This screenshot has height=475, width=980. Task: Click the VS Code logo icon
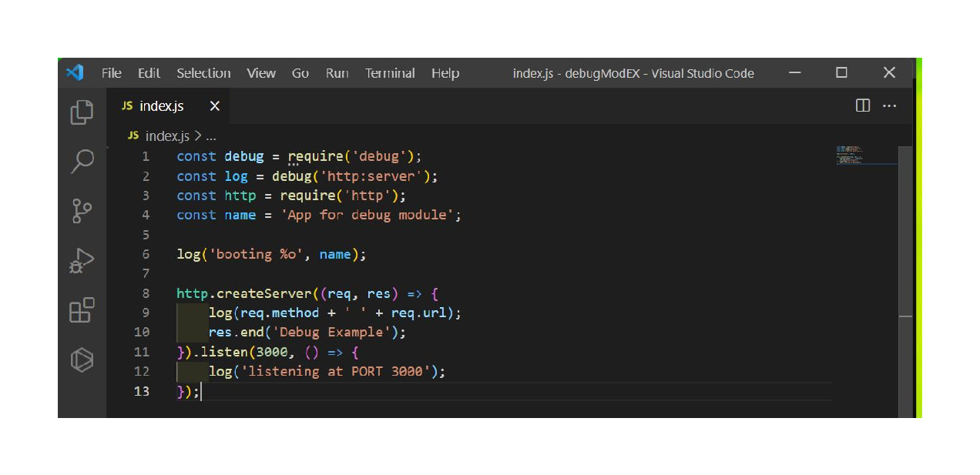[x=74, y=73]
